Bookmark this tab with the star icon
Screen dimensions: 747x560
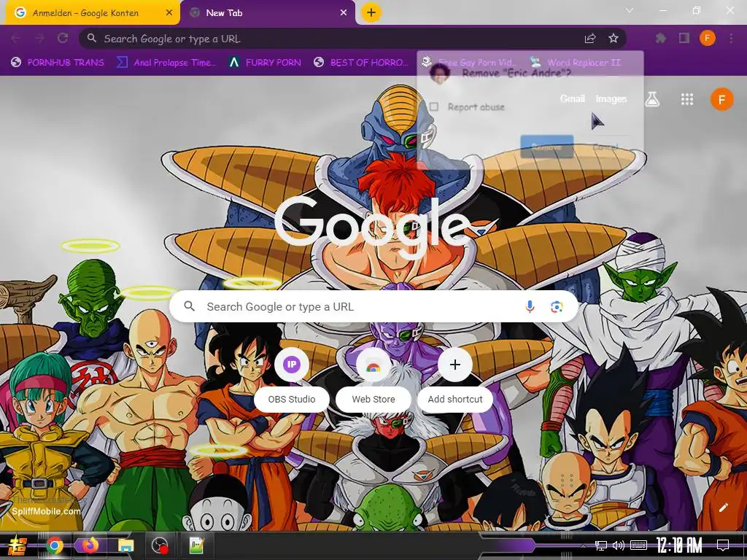[x=613, y=39]
